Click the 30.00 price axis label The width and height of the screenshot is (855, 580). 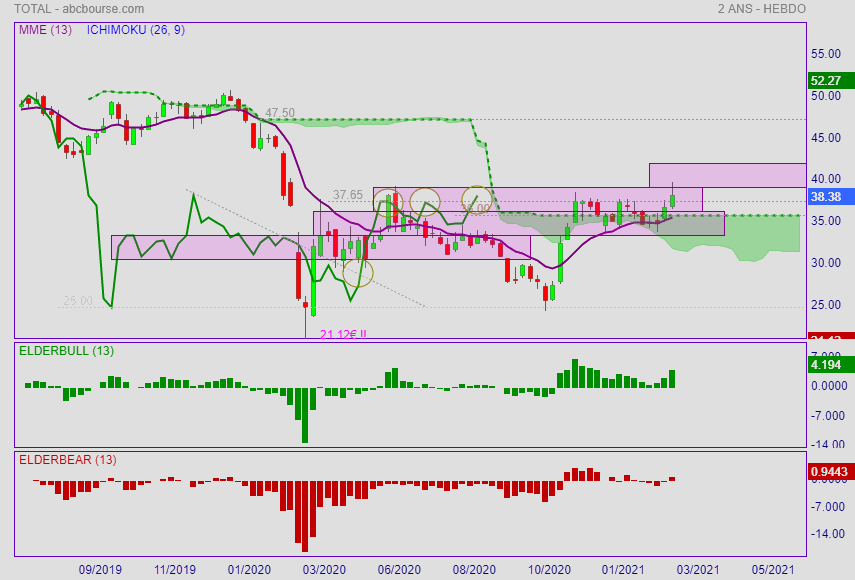(826, 263)
